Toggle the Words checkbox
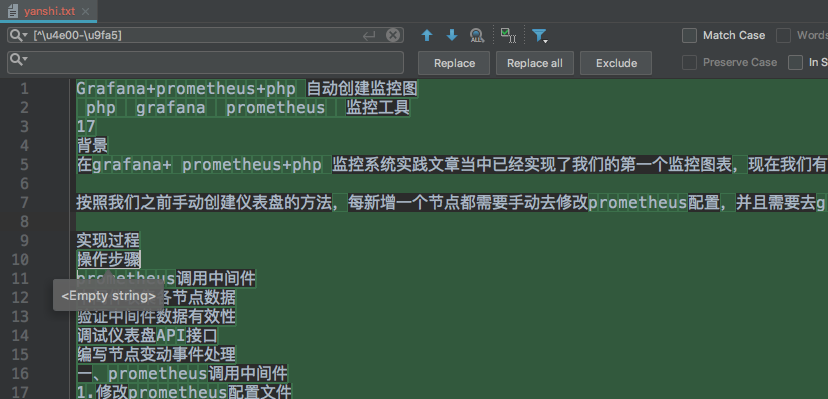 (x=783, y=35)
